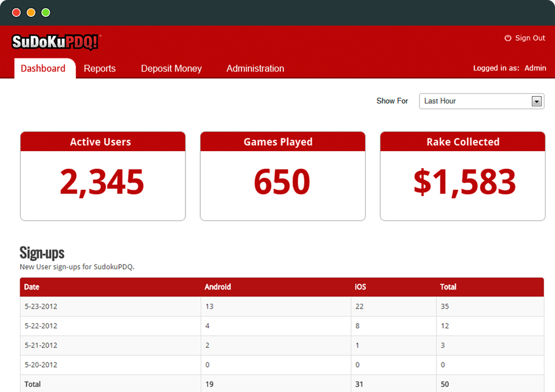Click the $1,583 rake value

tap(464, 182)
